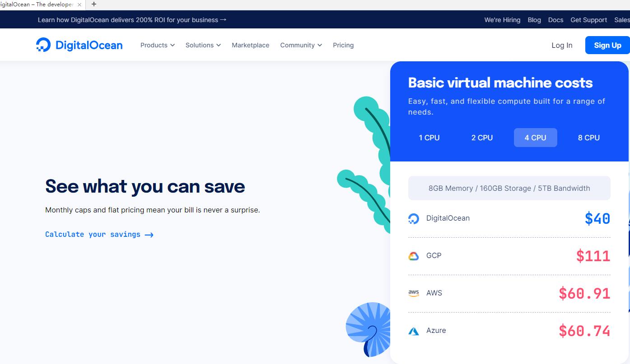Screen dimensions: 630x364
Task: Open the Get Support link
Action: click(x=588, y=20)
